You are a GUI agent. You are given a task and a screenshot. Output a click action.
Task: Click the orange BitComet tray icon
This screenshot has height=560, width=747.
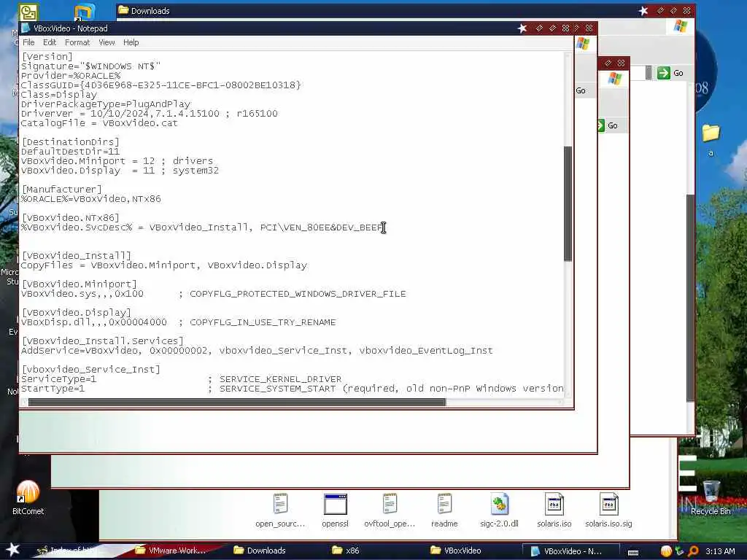coord(666,551)
